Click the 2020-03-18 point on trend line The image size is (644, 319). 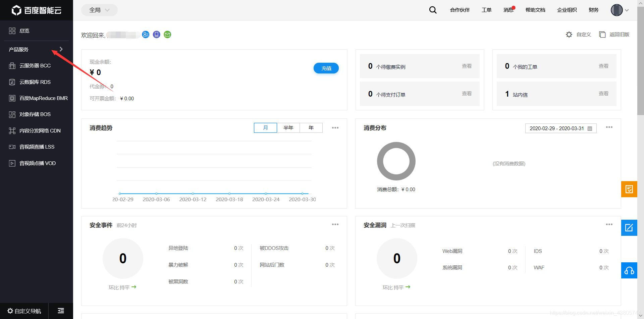tap(229, 194)
